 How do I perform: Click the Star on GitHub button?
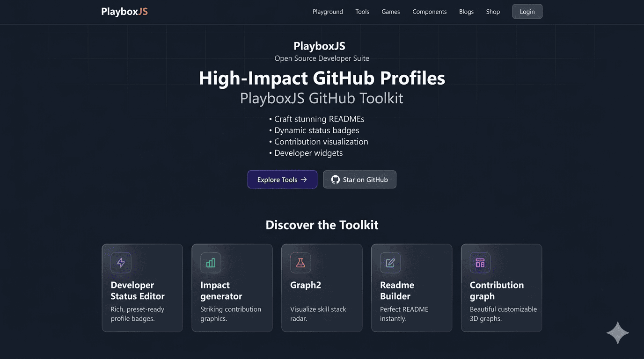click(x=359, y=179)
